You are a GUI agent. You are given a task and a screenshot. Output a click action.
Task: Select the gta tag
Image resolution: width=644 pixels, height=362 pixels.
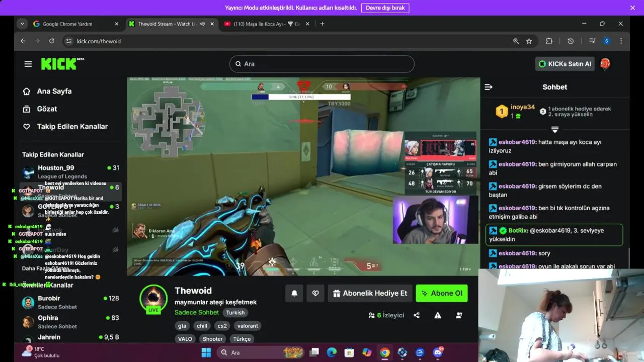pos(182,326)
